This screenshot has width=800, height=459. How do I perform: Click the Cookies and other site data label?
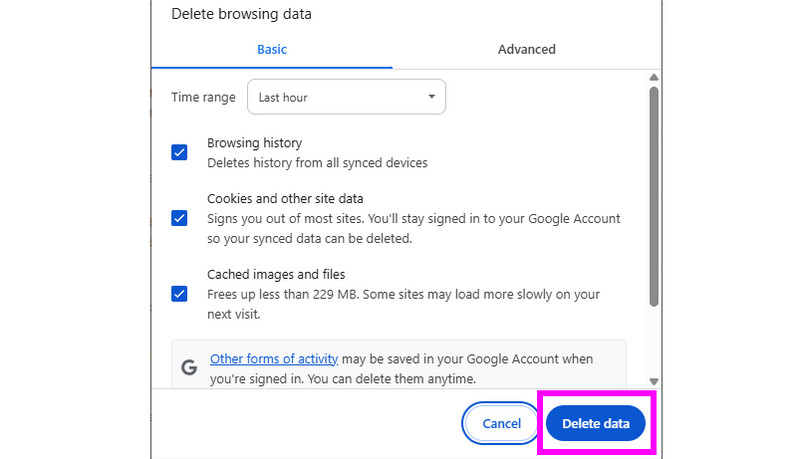point(285,198)
